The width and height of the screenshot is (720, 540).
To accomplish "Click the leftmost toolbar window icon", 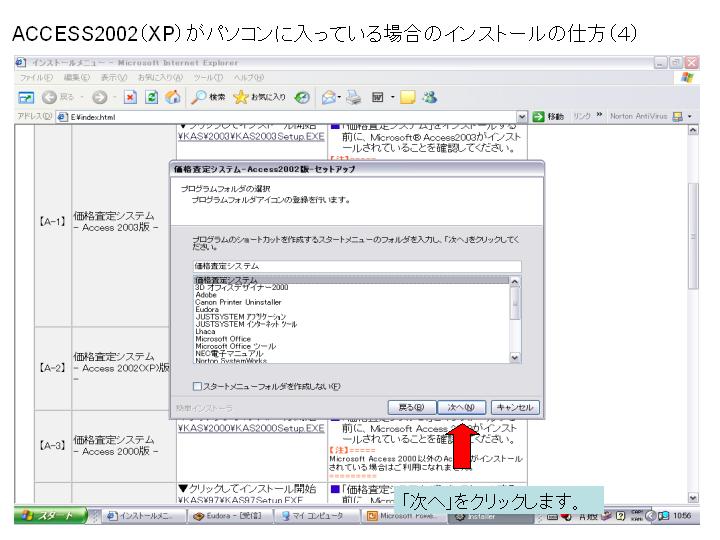I will click(26, 97).
